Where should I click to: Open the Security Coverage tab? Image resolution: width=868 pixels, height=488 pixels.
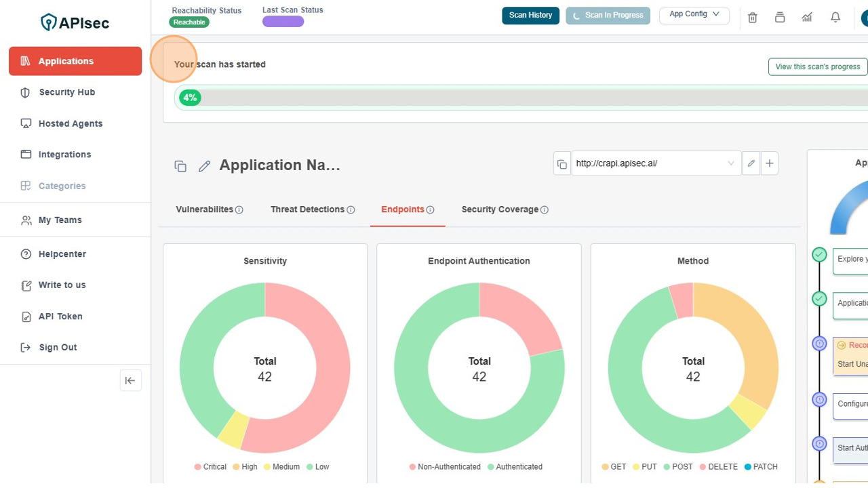[500, 209]
